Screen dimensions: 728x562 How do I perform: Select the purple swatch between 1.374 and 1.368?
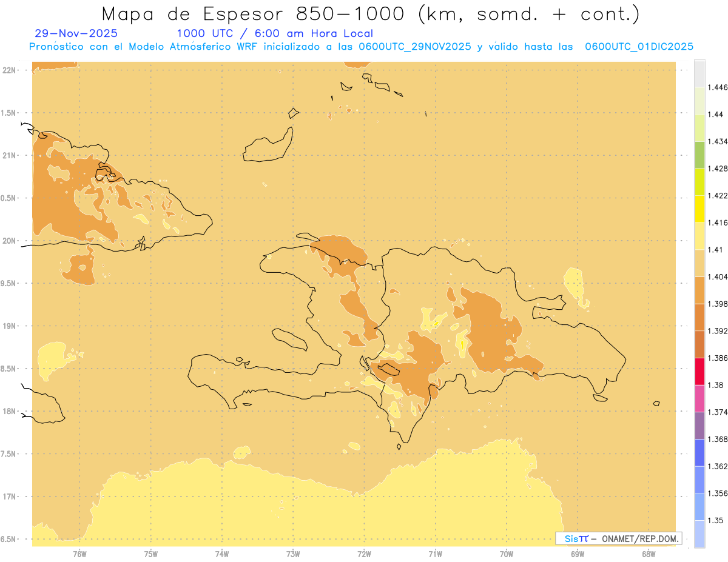coord(699,426)
